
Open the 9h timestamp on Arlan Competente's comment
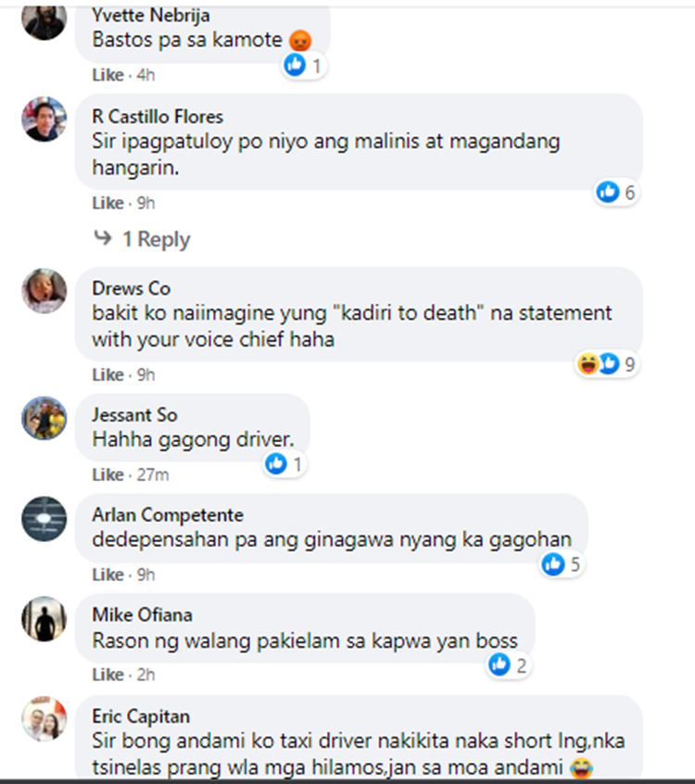tap(146, 575)
